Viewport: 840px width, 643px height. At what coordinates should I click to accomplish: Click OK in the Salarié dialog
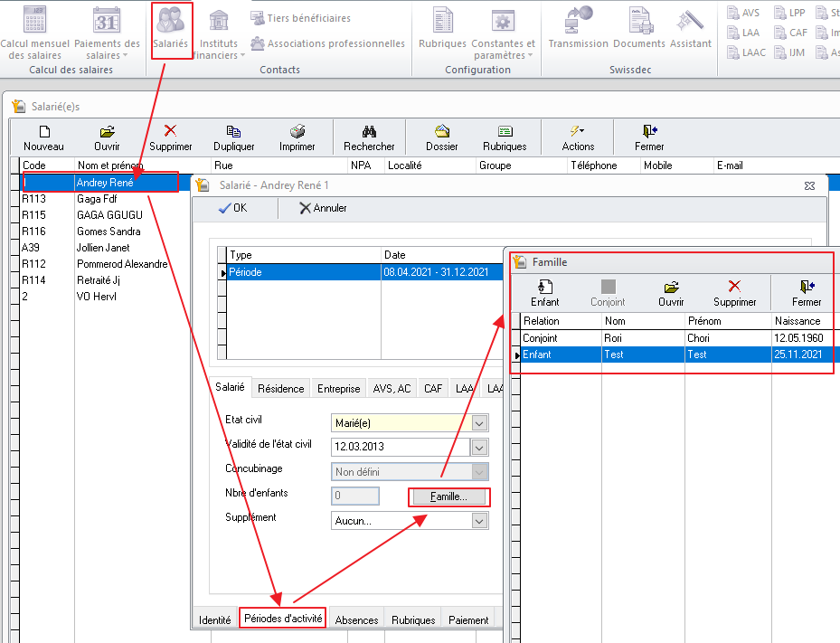pyautogui.click(x=233, y=208)
